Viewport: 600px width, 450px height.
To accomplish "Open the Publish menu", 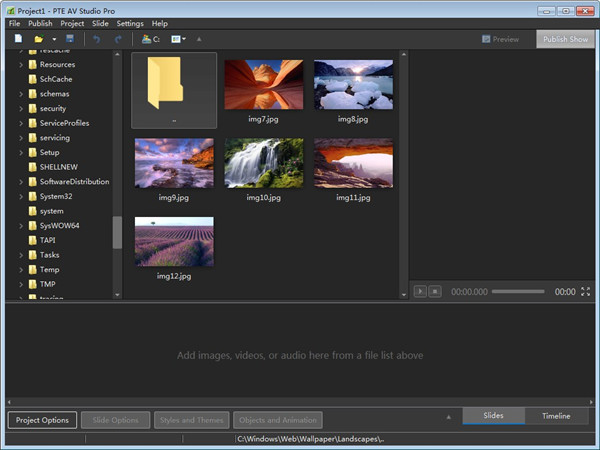I will click(x=40, y=24).
